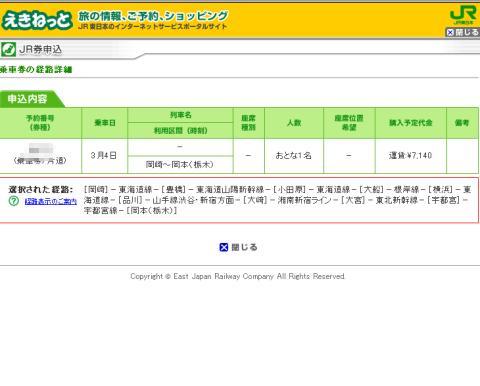Image resolution: width=480 pixels, height=386 pixels.
Task: Click the 3月4日 boarding date cell
Action: (104, 156)
